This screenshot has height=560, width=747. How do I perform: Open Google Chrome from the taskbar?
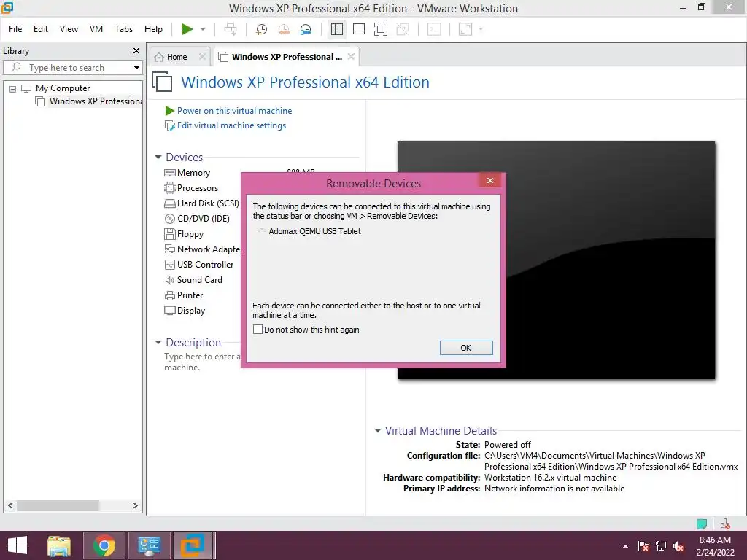(x=104, y=545)
